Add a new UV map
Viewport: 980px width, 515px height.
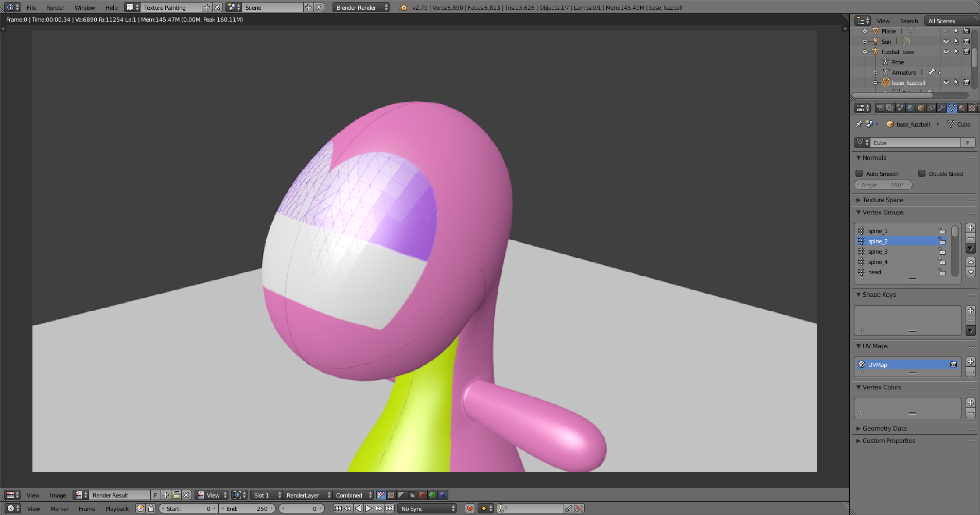(971, 362)
